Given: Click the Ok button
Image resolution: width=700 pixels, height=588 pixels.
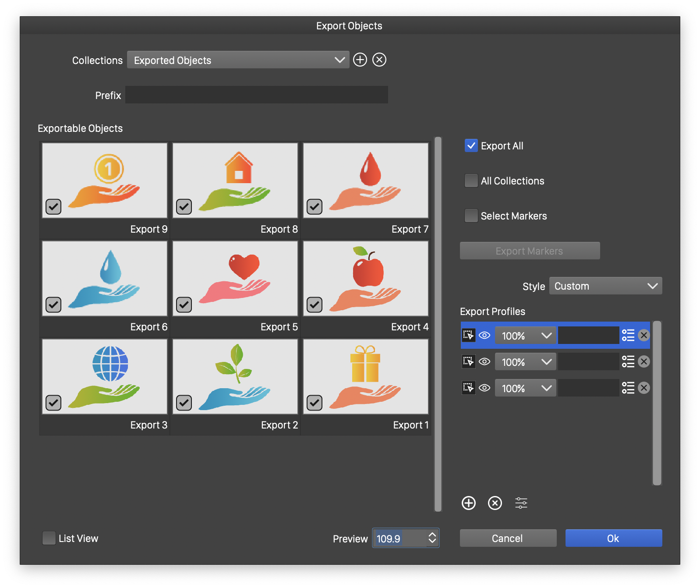Looking at the screenshot, I should pos(613,538).
